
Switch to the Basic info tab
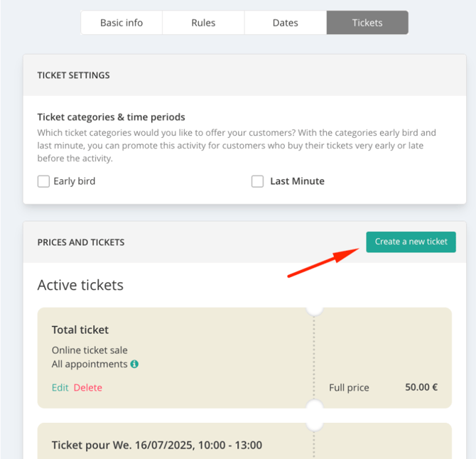[x=121, y=23]
